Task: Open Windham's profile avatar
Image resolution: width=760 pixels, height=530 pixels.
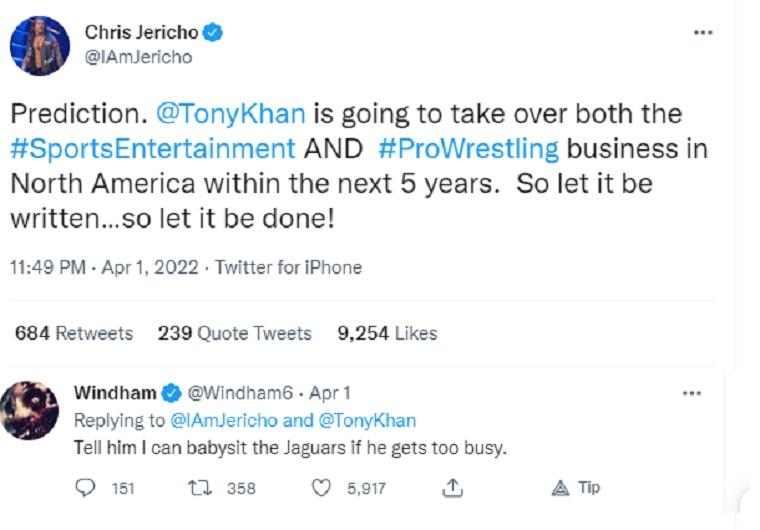Action: pos(30,410)
